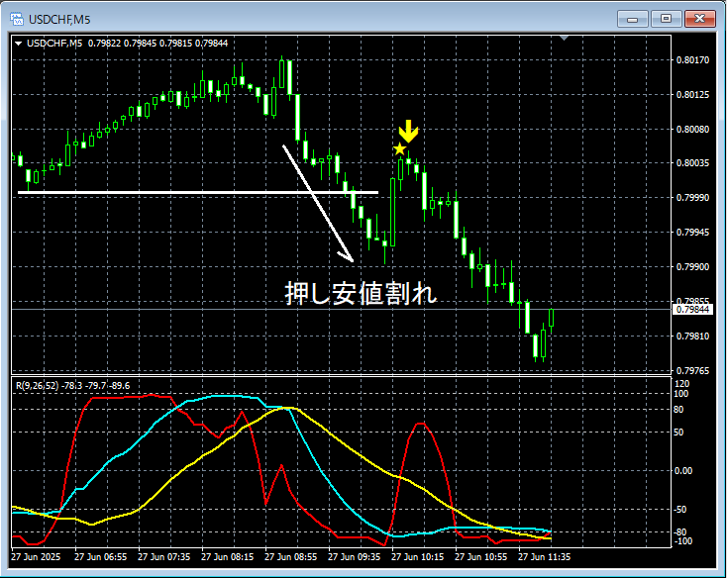Maximize the USDCHF,M5 chart window
Viewport: 728px width, 578px height.
coord(667,19)
